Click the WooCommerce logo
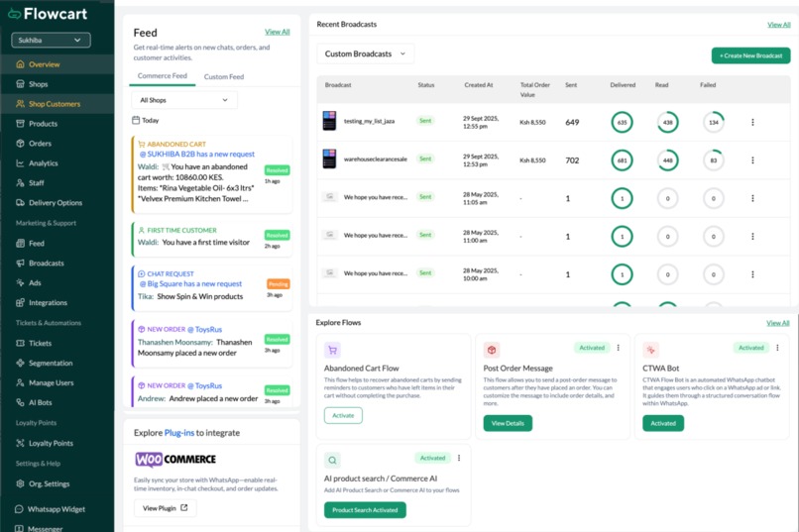The width and height of the screenshot is (799, 532). coord(175,460)
